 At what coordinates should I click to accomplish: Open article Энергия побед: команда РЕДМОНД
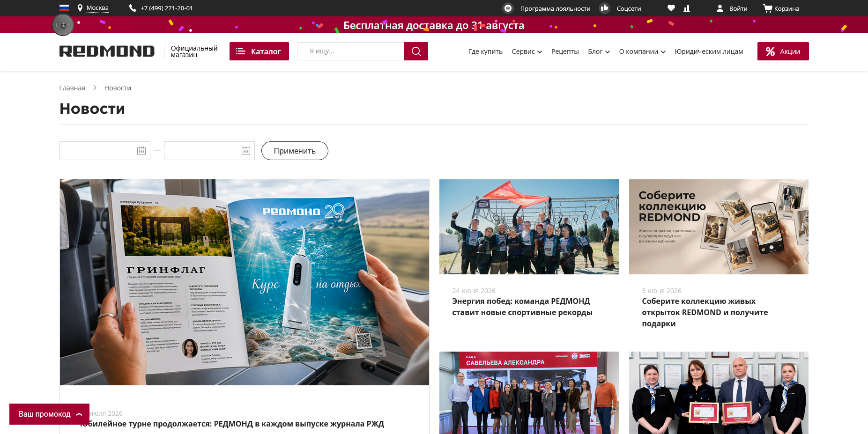click(522, 307)
